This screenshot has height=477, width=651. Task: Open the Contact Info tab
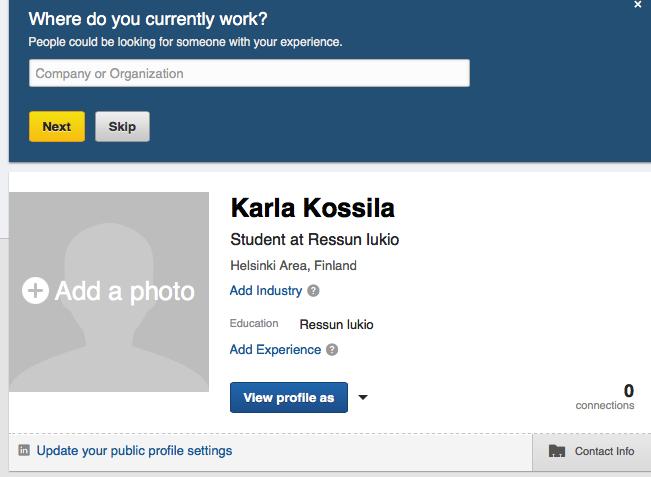click(x=592, y=451)
